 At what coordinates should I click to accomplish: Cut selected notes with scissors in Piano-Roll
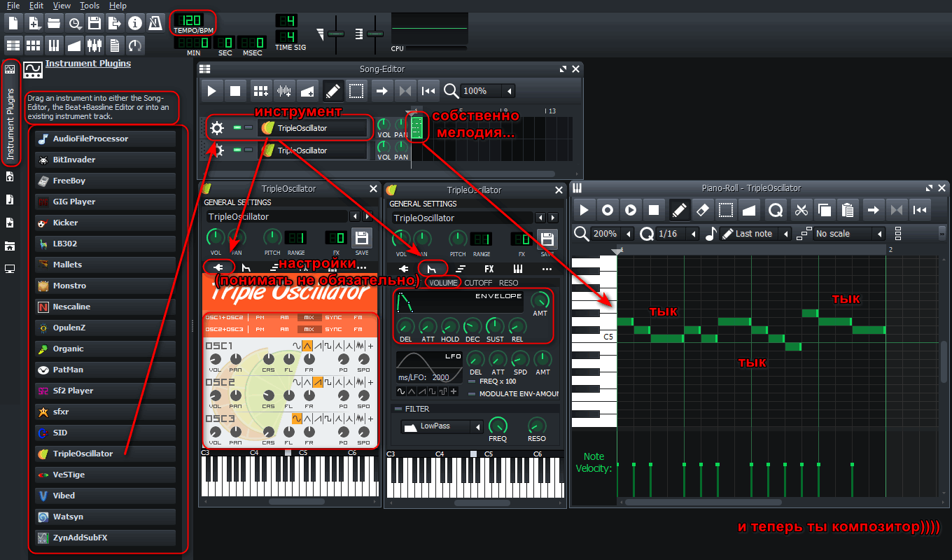(802, 209)
